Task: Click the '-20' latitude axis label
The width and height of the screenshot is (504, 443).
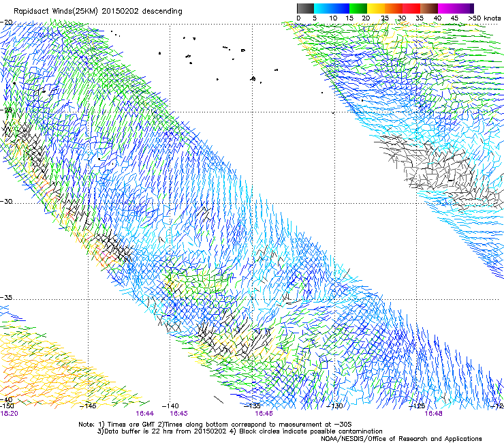Action: pos(6,22)
